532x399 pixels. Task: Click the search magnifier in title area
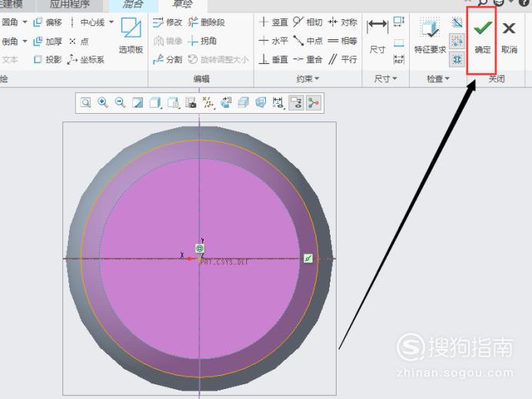pyautogui.click(x=483, y=3)
